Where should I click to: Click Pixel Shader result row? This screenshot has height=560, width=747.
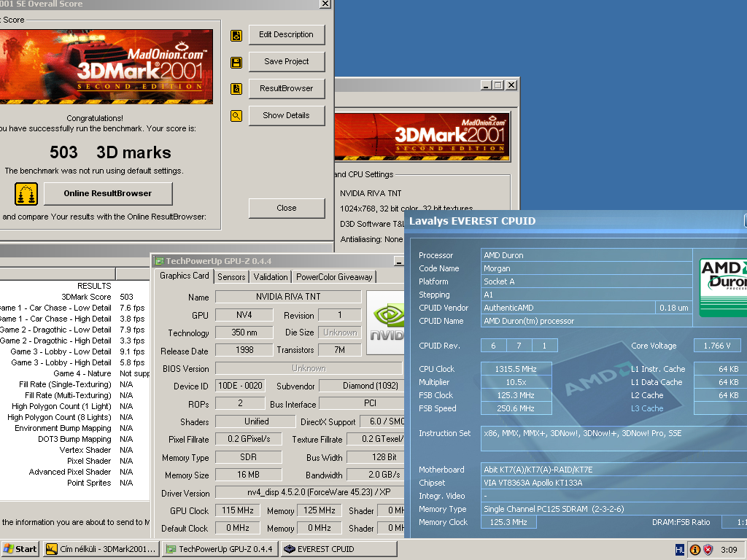75,461
